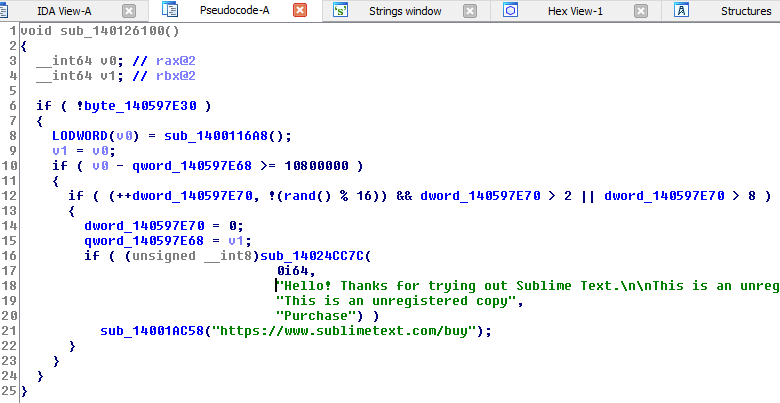The image size is (780, 403).
Task: Click the rax@2 comment
Action: click(x=176, y=61)
